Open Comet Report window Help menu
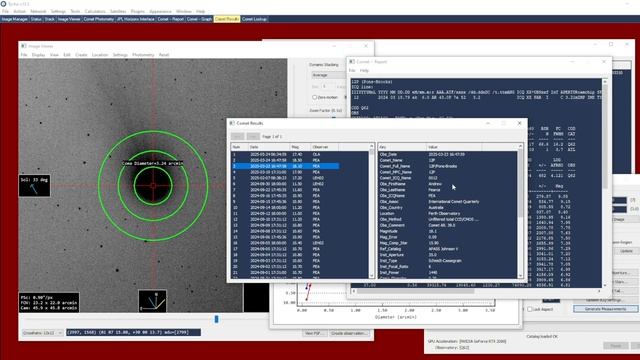Screen dimensions: 640x360 pyautogui.click(x=364, y=71)
